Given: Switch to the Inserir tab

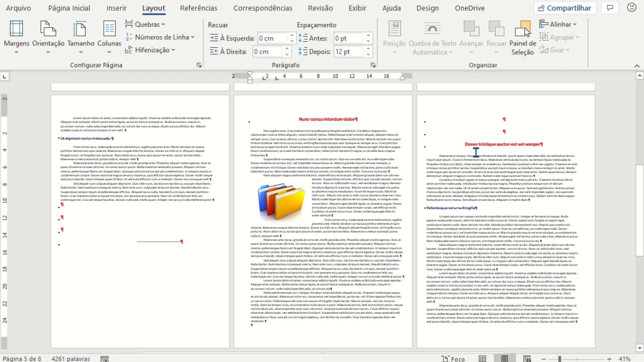Looking at the screenshot, I should pos(117,8).
